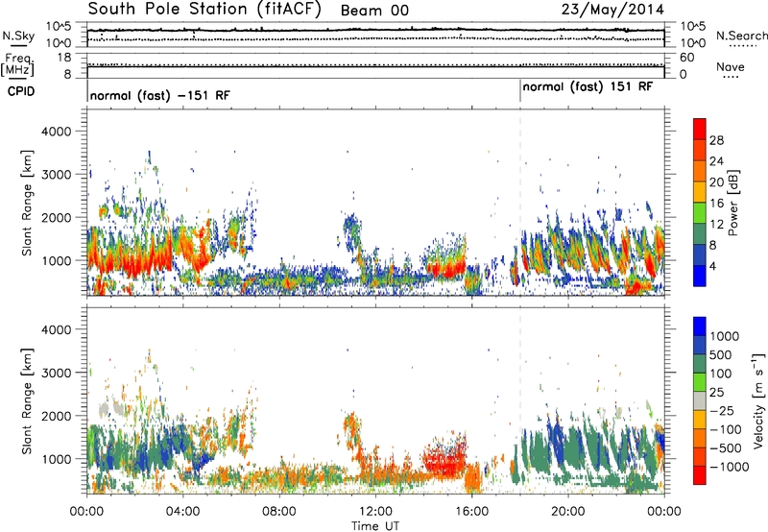This screenshot has width=768, height=532.
Task: Pick the blue 4–8 dB power segment
Action: tap(700, 255)
